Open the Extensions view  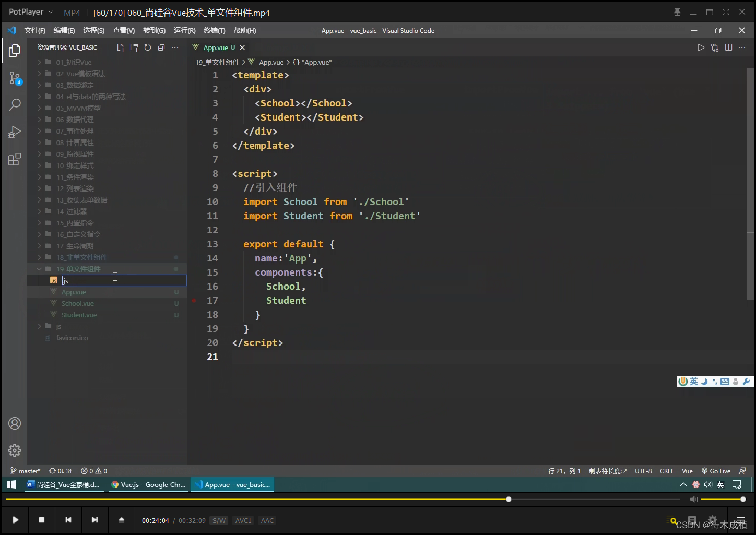[x=15, y=159]
